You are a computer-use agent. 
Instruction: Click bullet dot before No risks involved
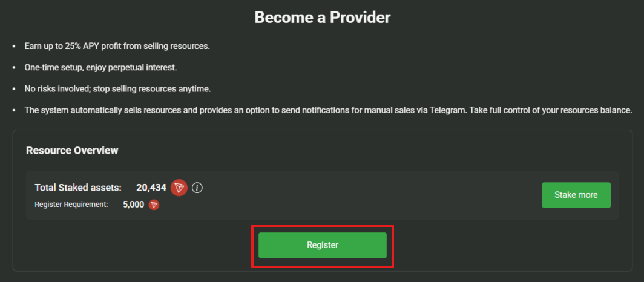[x=14, y=89]
